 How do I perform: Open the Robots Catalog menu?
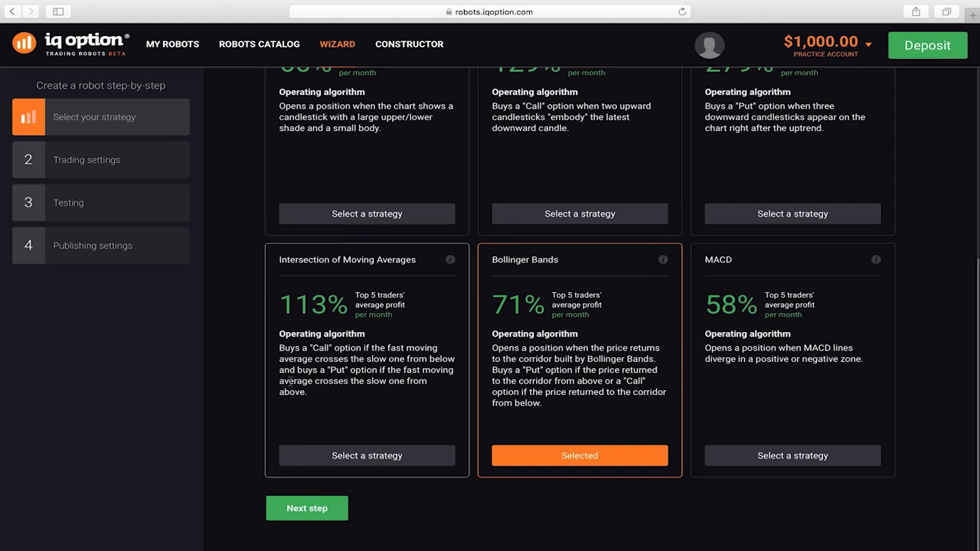pos(260,44)
